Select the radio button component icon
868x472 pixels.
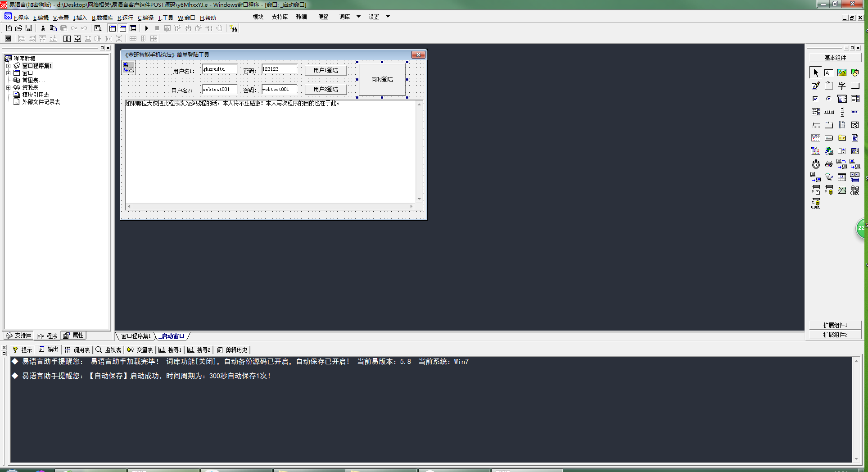point(828,99)
